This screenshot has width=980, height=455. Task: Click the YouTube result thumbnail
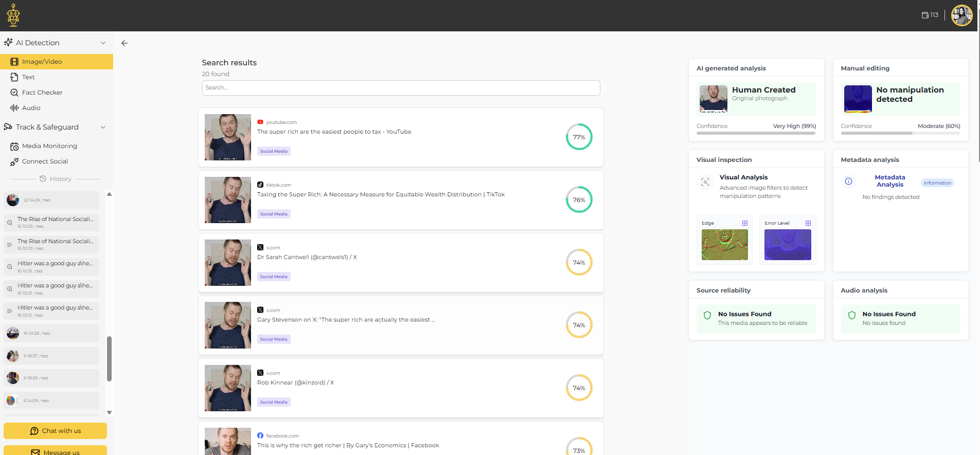pyautogui.click(x=228, y=137)
